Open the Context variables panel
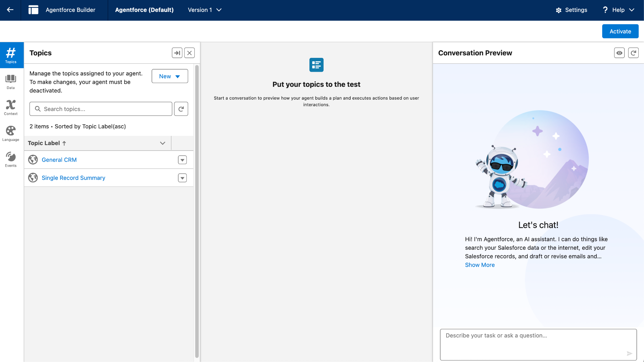The image size is (644, 362). point(11,108)
